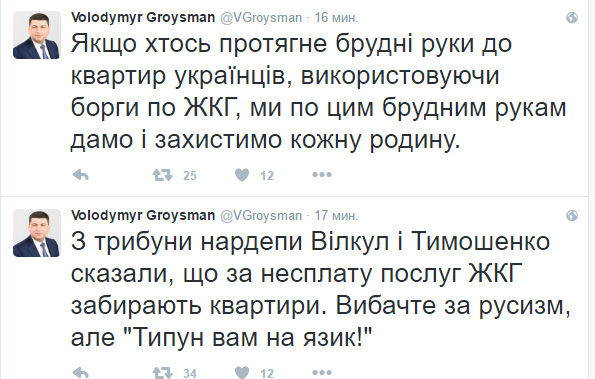The image size is (595, 379).
Task: Click @VGroysman handle in the first tweet
Action: tap(261, 18)
